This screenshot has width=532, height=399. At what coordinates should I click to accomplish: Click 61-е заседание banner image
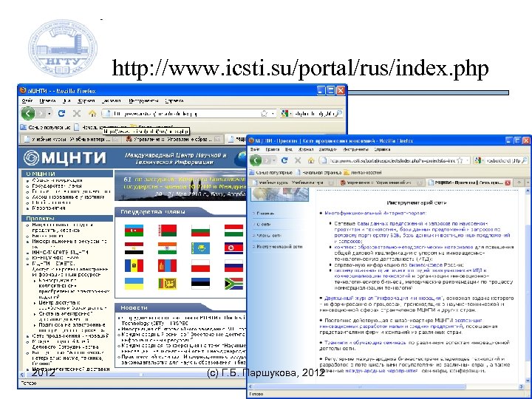[180, 185]
